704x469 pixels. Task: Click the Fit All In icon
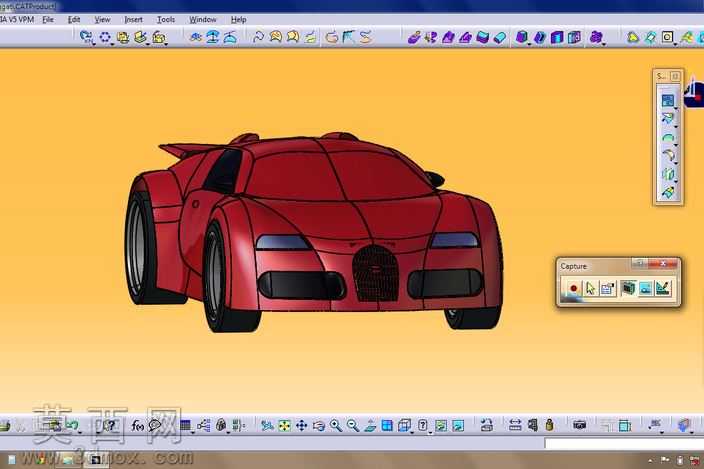coord(284,425)
